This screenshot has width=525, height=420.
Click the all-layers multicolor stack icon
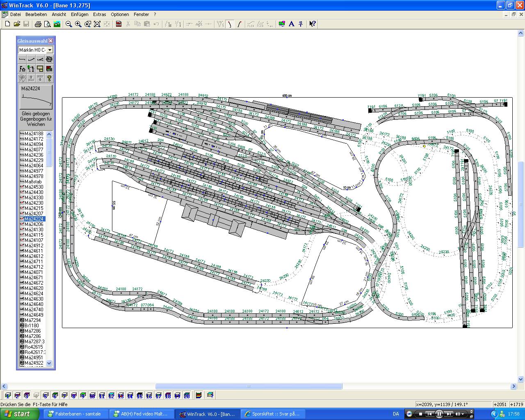(x=199, y=395)
